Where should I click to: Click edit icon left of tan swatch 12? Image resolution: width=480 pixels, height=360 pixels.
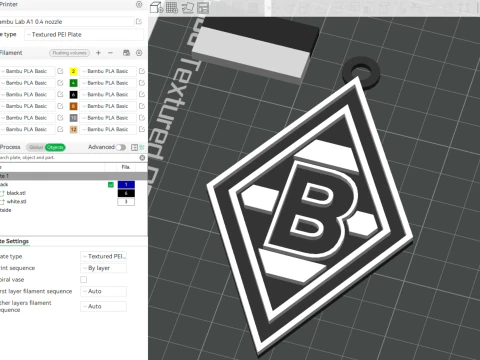click(60, 129)
